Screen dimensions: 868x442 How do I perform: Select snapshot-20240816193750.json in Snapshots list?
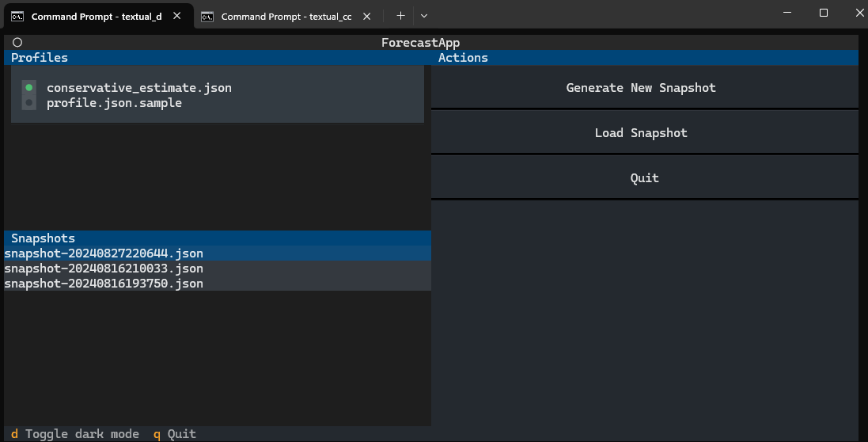(x=217, y=283)
